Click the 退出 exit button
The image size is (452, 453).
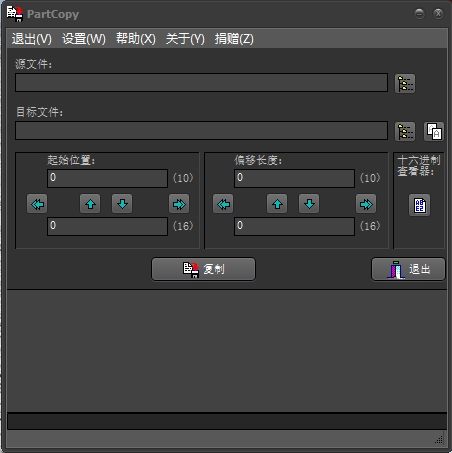tap(408, 269)
